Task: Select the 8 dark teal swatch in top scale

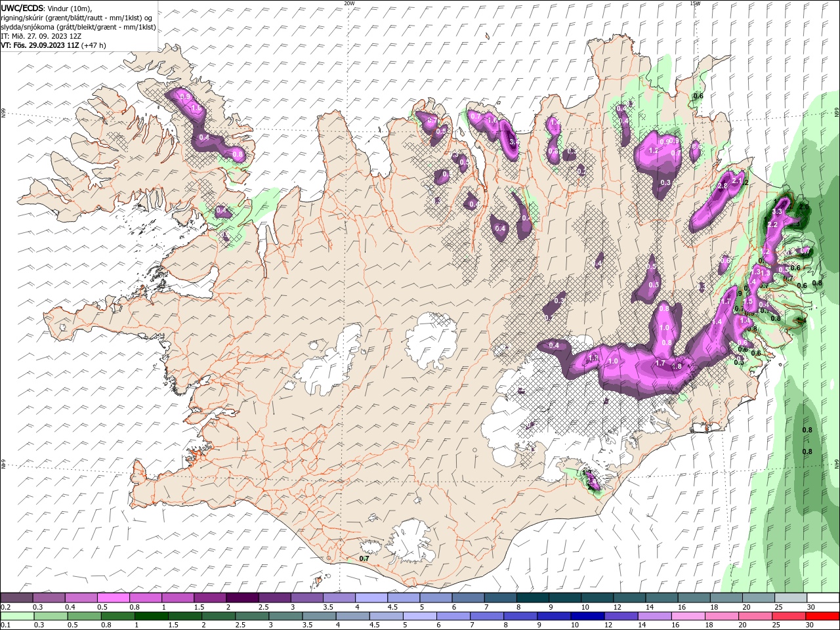Action: tap(532, 598)
